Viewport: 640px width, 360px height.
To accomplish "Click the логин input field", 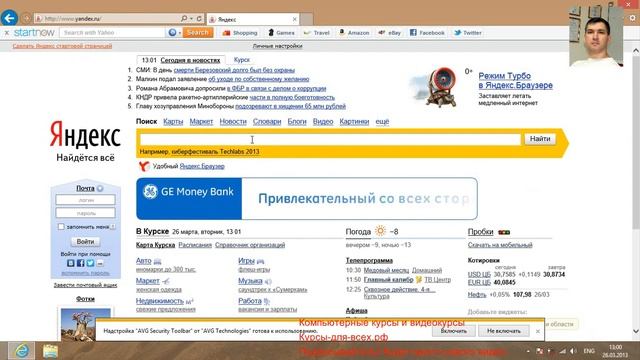I will point(85,200).
